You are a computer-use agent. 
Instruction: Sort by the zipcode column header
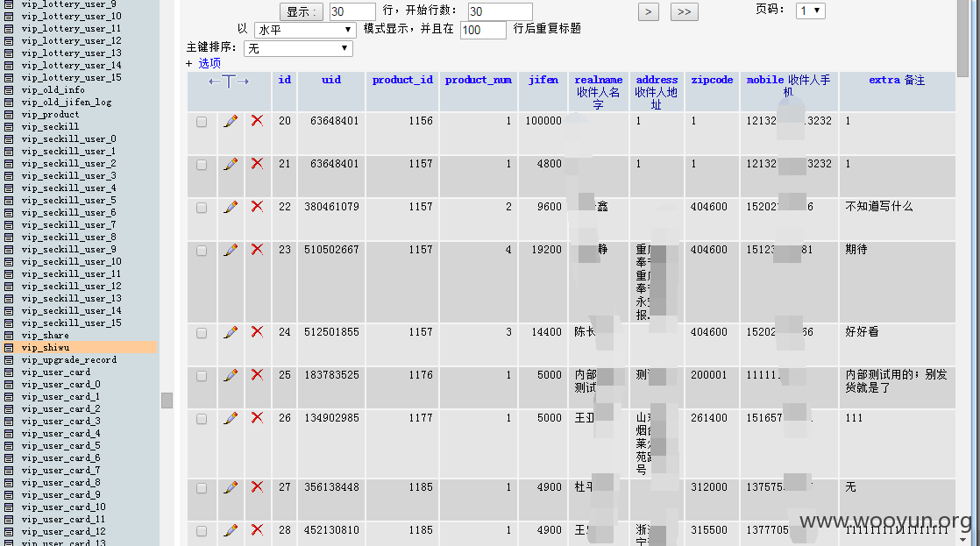[712, 80]
